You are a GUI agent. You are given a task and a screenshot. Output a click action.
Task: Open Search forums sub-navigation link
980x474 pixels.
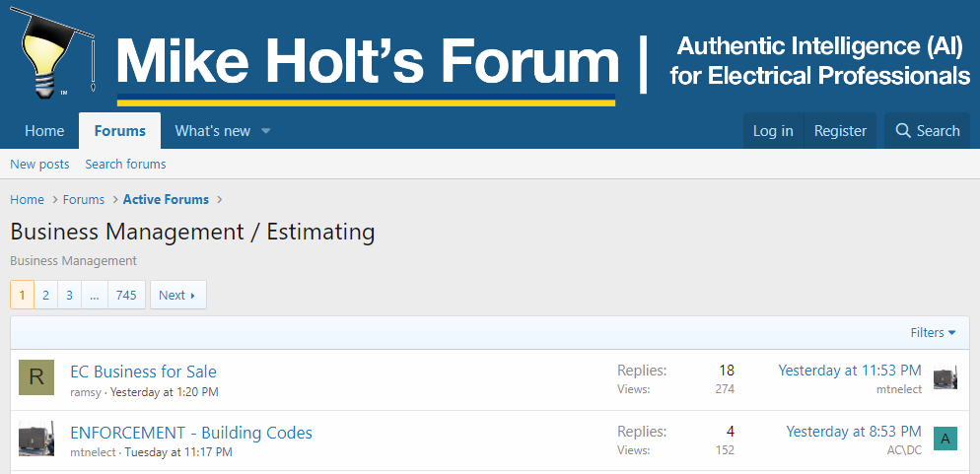pos(125,164)
